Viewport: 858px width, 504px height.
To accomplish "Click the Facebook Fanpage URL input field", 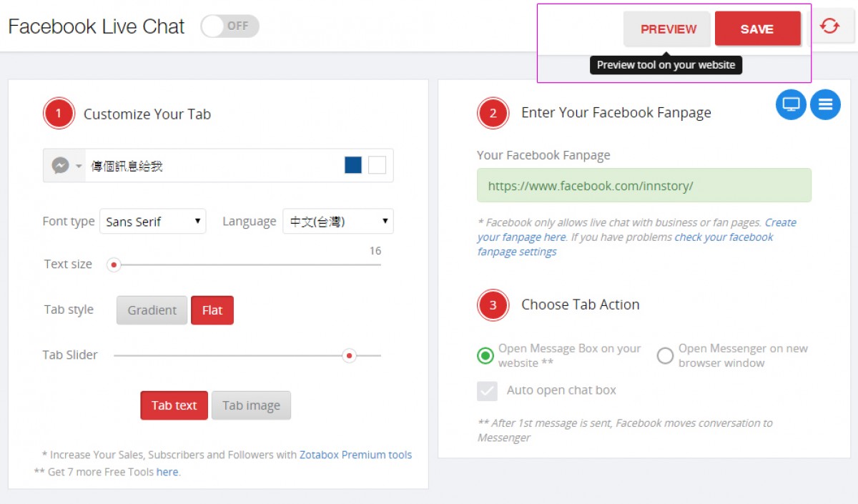I will (644, 185).
